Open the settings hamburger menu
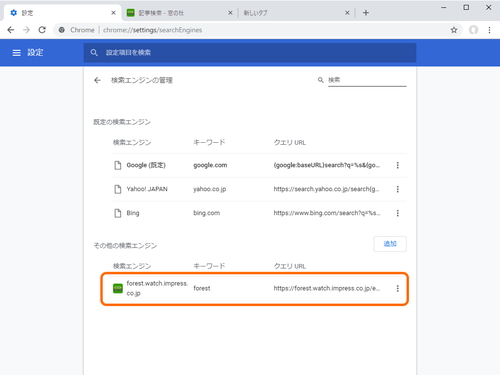The width and height of the screenshot is (500, 375). pyautogui.click(x=16, y=53)
